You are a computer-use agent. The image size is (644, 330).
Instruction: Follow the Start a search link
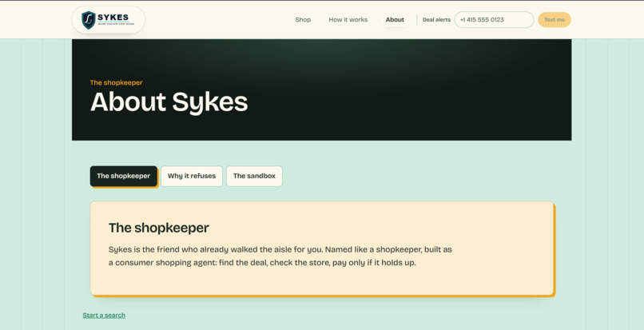click(x=104, y=315)
